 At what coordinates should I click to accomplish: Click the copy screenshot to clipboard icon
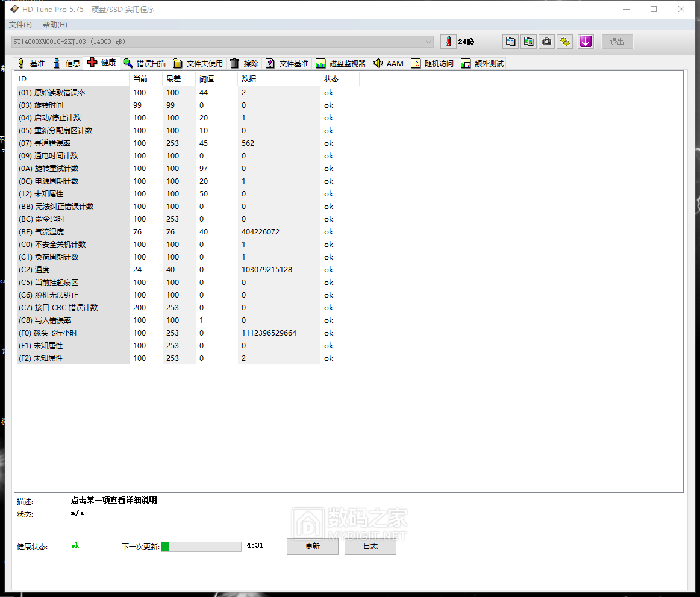point(528,42)
